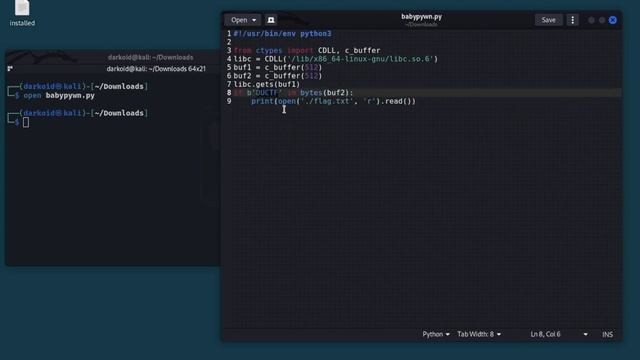The width and height of the screenshot is (640, 360).
Task: Click the print(open('./flag.txt') line
Action: tap(333, 101)
